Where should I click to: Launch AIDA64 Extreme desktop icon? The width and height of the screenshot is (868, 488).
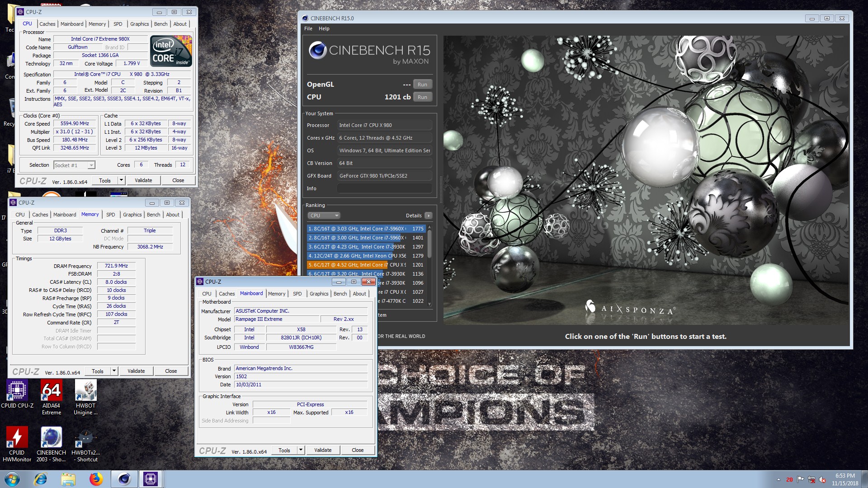pos(51,398)
